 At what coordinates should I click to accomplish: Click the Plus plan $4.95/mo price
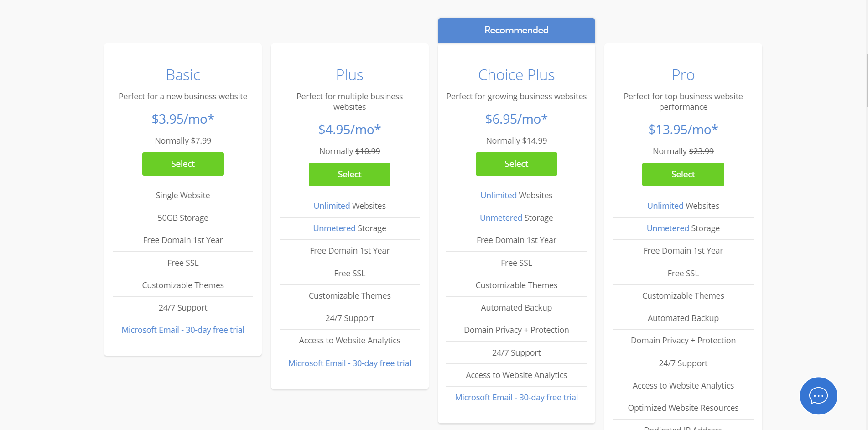click(349, 130)
